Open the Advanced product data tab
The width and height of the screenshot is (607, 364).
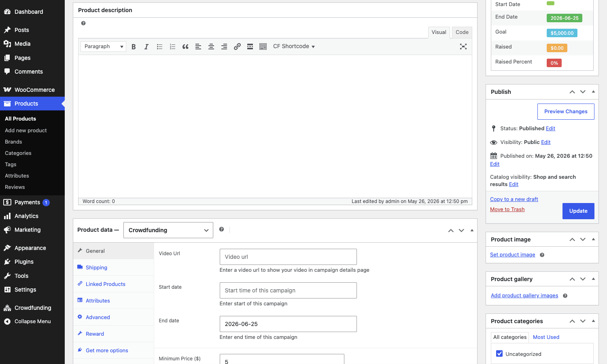point(114,317)
